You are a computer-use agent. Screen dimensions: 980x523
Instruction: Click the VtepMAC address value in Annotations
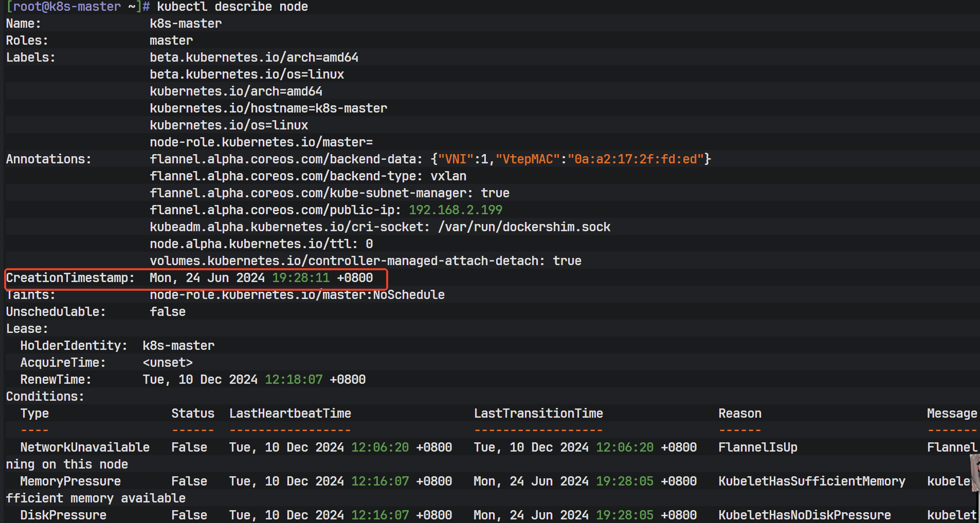(x=636, y=159)
